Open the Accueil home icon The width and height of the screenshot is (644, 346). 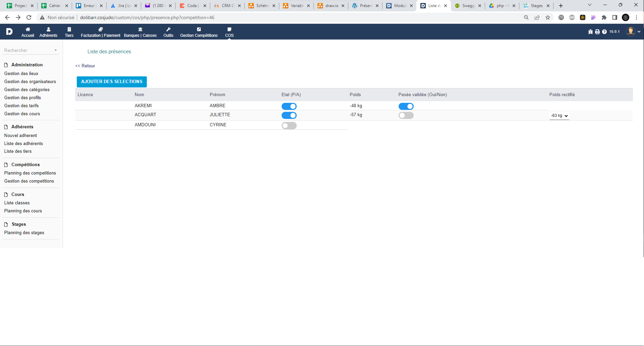28,29
